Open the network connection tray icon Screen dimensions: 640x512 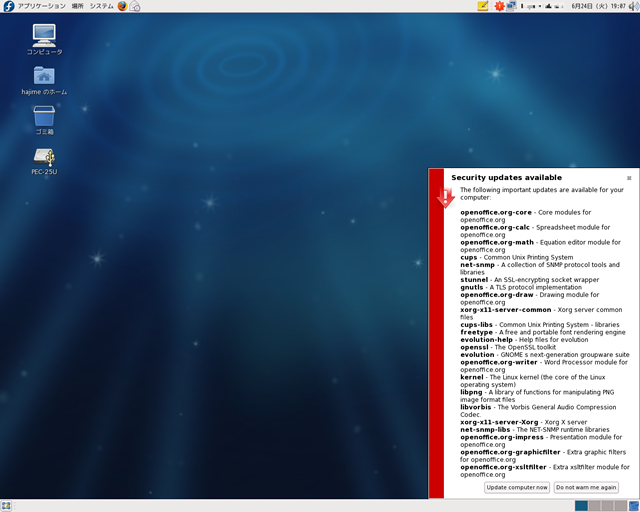point(511,6)
